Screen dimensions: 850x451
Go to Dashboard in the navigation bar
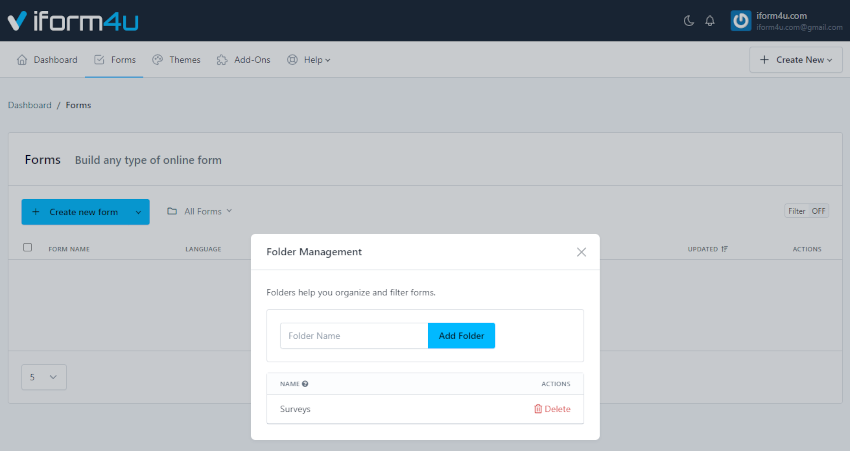pos(47,60)
